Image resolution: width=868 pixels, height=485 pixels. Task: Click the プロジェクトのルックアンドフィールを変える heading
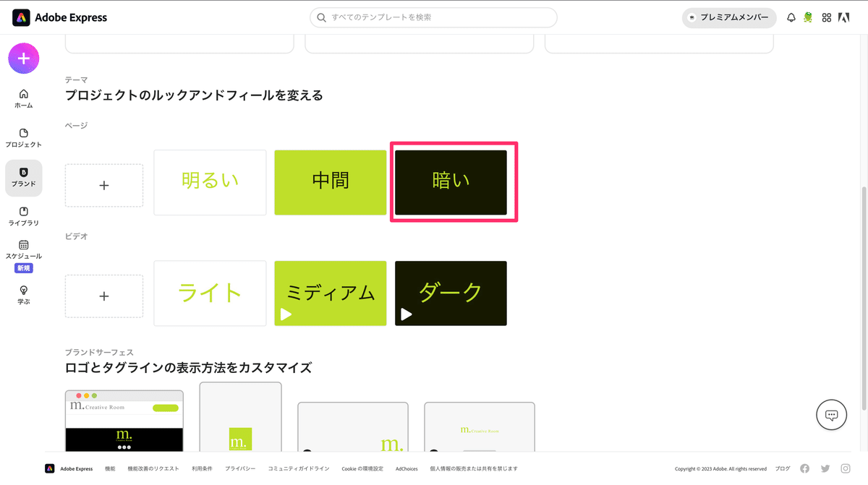tap(194, 95)
